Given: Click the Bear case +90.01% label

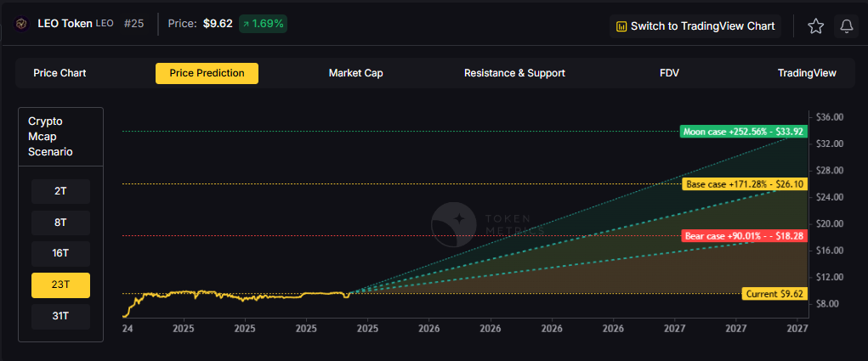Looking at the screenshot, I should point(744,236).
